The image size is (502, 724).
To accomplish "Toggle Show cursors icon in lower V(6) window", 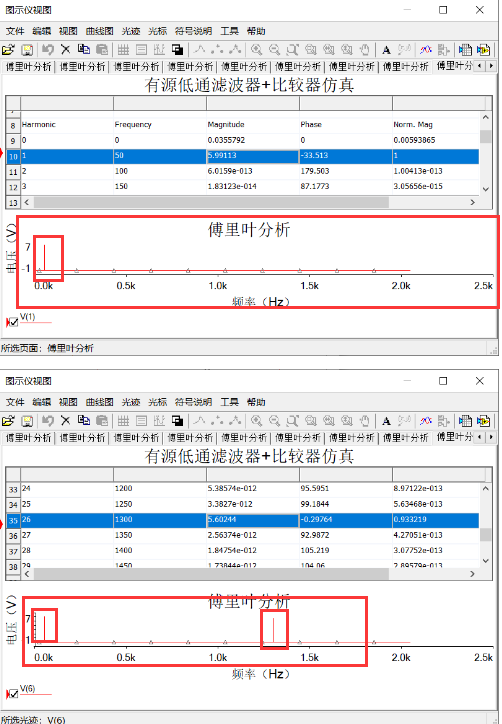I will click(159, 421).
